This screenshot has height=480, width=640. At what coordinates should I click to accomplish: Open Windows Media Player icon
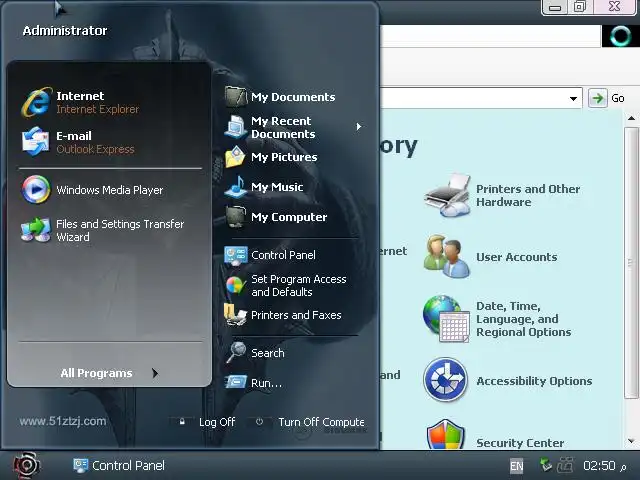click(36, 189)
